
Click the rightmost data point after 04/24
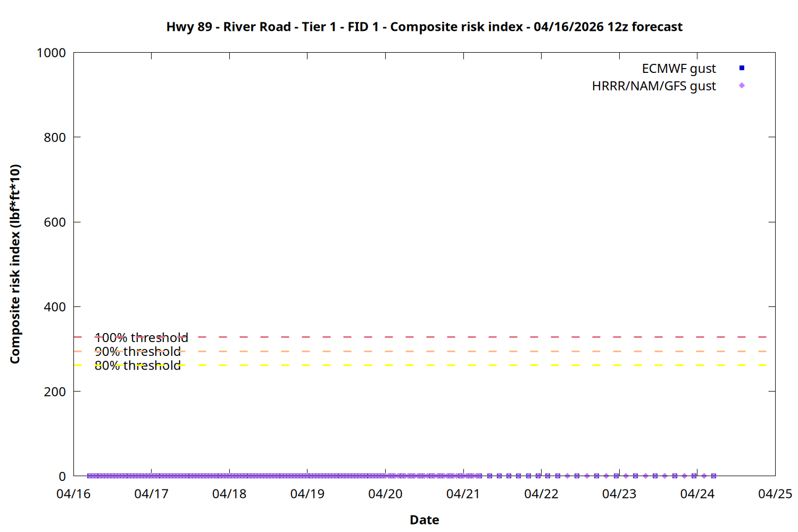[713, 476]
